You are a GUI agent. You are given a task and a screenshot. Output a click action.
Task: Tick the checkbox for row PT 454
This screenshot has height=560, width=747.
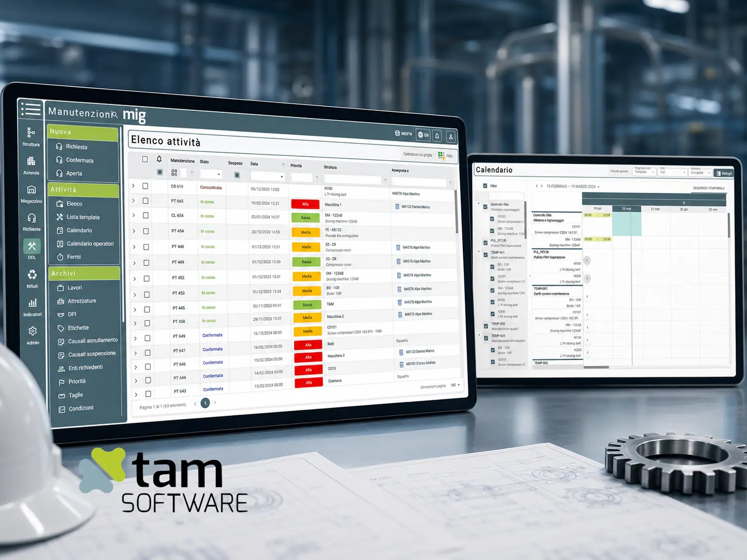point(146,231)
